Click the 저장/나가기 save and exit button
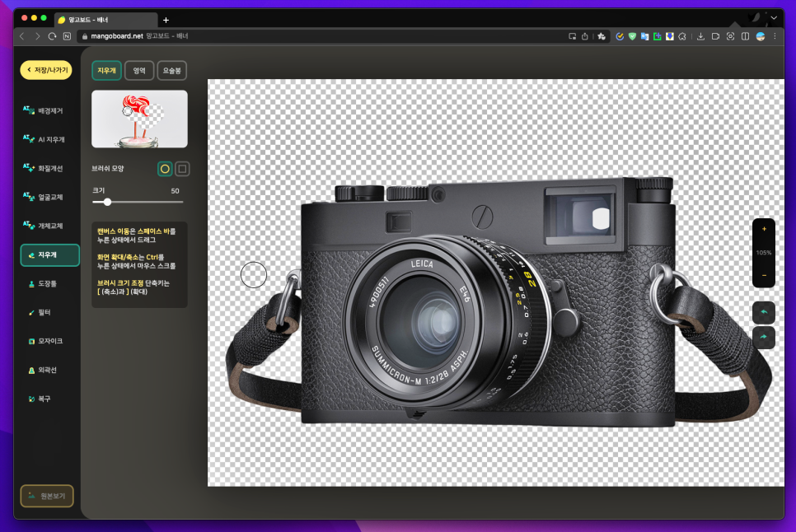796x532 pixels. (46, 70)
